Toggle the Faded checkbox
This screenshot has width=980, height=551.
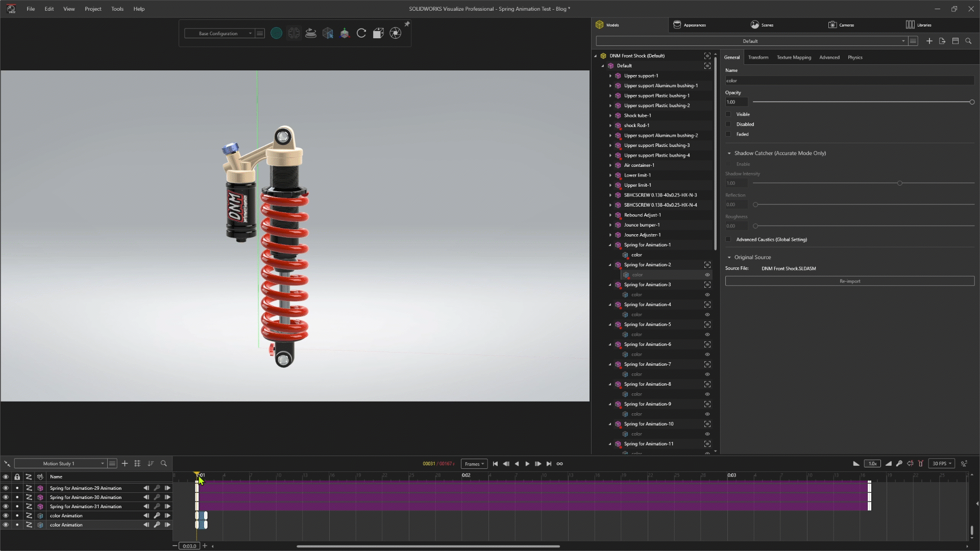click(728, 134)
